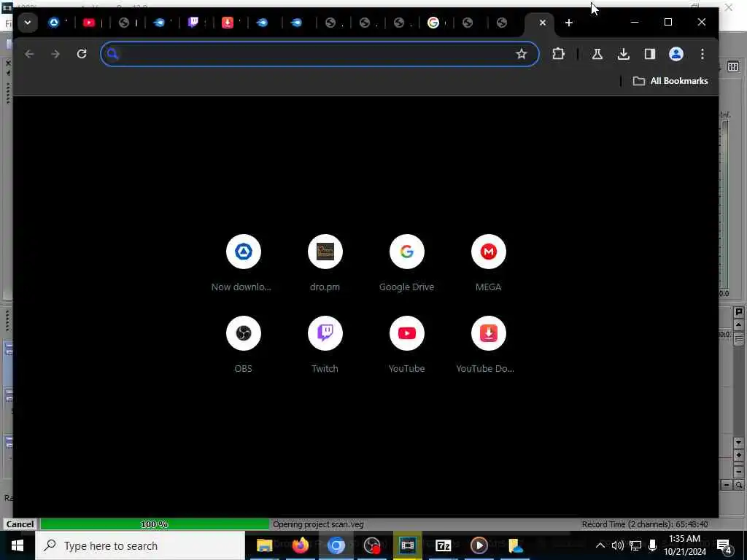
Task: Open the MEGA shortcut
Action: point(488,262)
